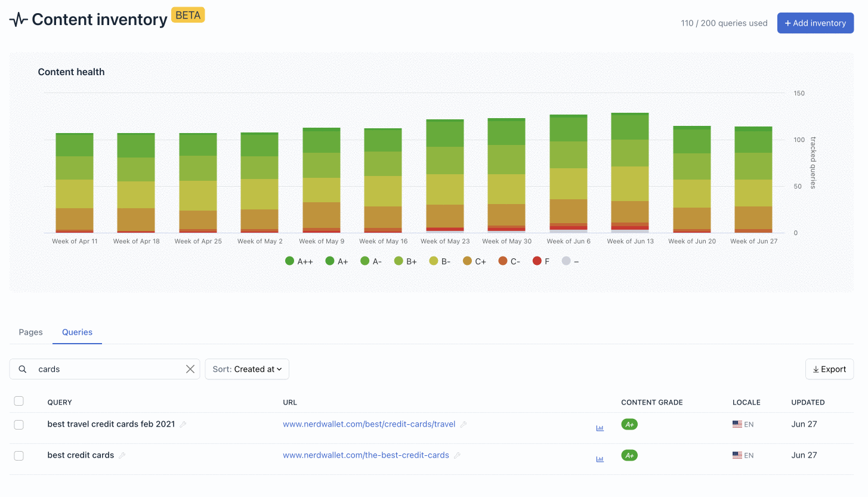This screenshot has width=868, height=497.
Task: Edit the credit-cards/travel URL pencil icon
Action: [x=464, y=424]
